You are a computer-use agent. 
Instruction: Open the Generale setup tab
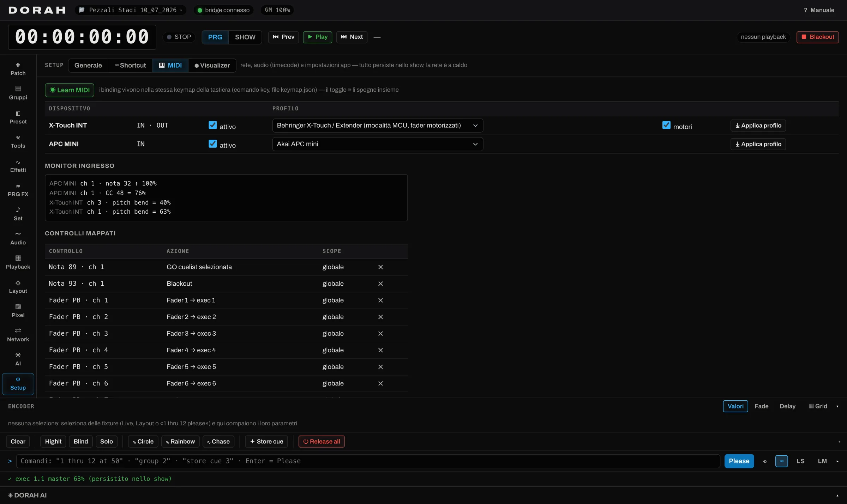88,66
